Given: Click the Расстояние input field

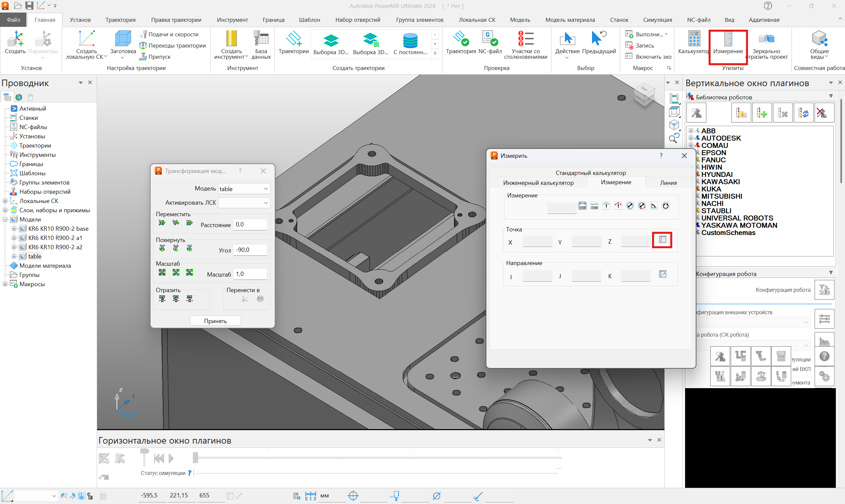Looking at the screenshot, I should point(250,224).
